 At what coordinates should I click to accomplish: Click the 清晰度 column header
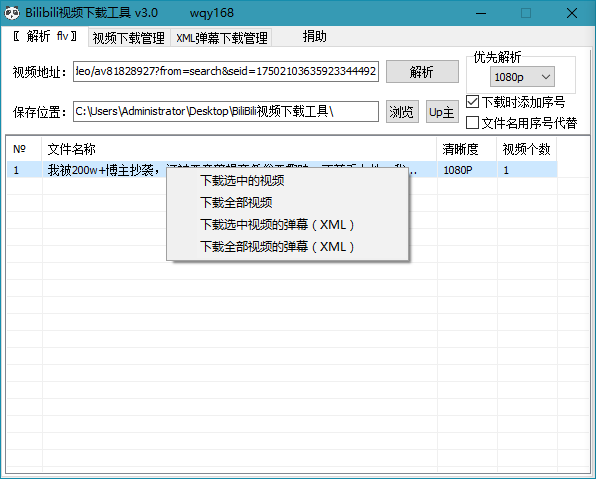[x=467, y=149]
